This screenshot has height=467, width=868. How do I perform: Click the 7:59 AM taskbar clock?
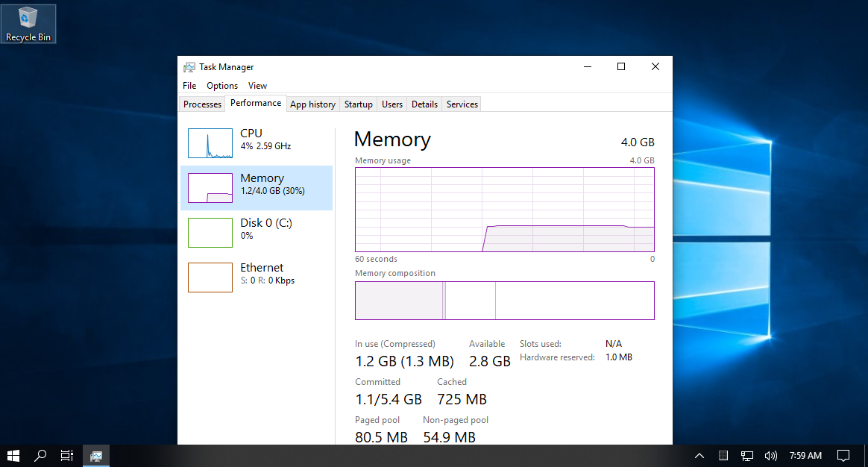pyautogui.click(x=805, y=456)
